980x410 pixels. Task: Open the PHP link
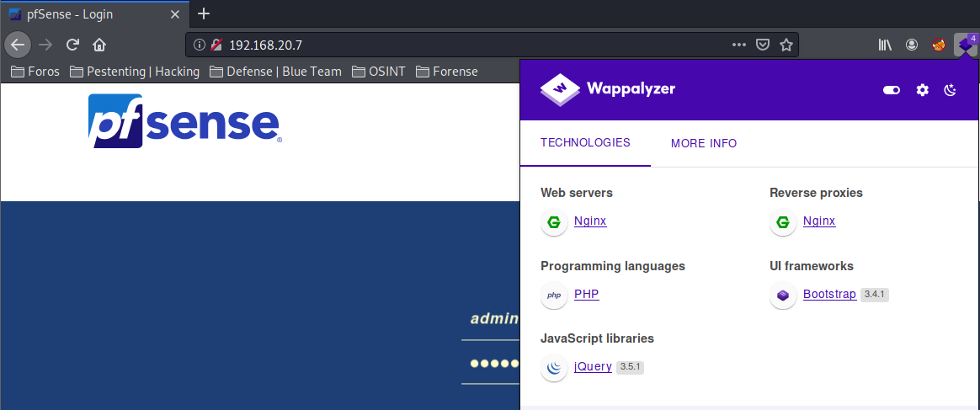tap(586, 294)
